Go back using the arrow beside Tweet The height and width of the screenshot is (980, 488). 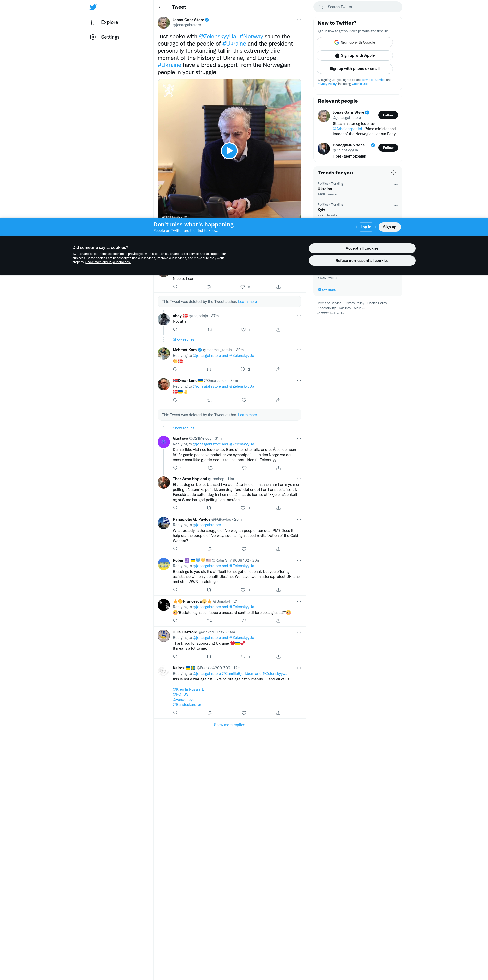(160, 7)
